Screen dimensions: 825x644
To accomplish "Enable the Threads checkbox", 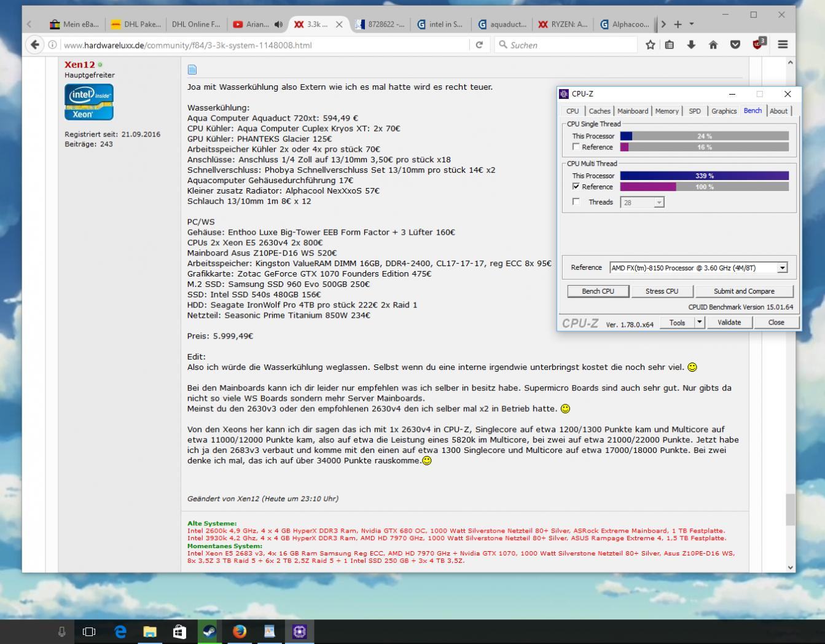I will pos(576,202).
